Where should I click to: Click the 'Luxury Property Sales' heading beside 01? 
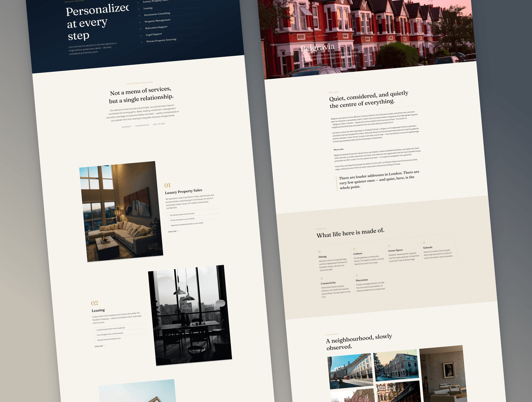click(184, 191)
